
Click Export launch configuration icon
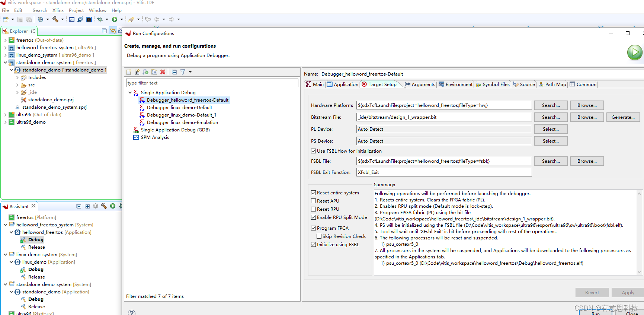[x=145, y=72]
